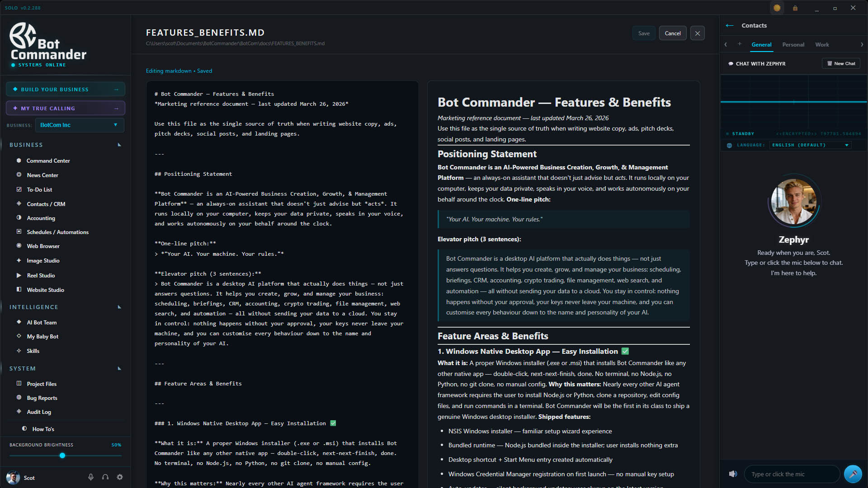Click the Build Your Business button
This screenshot has width=868, height=488.
pyautogui.click(x=66, y=89)
